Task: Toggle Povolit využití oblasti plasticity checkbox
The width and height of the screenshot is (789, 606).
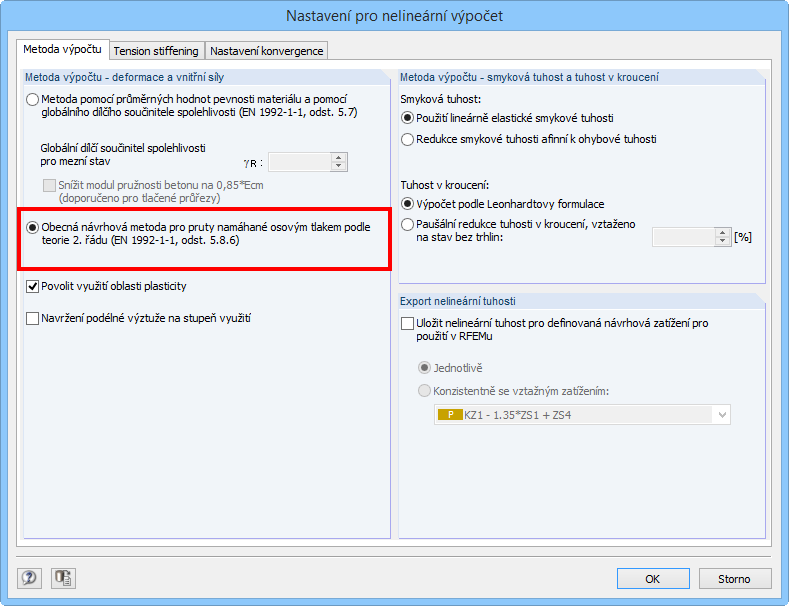Action: 33,286
